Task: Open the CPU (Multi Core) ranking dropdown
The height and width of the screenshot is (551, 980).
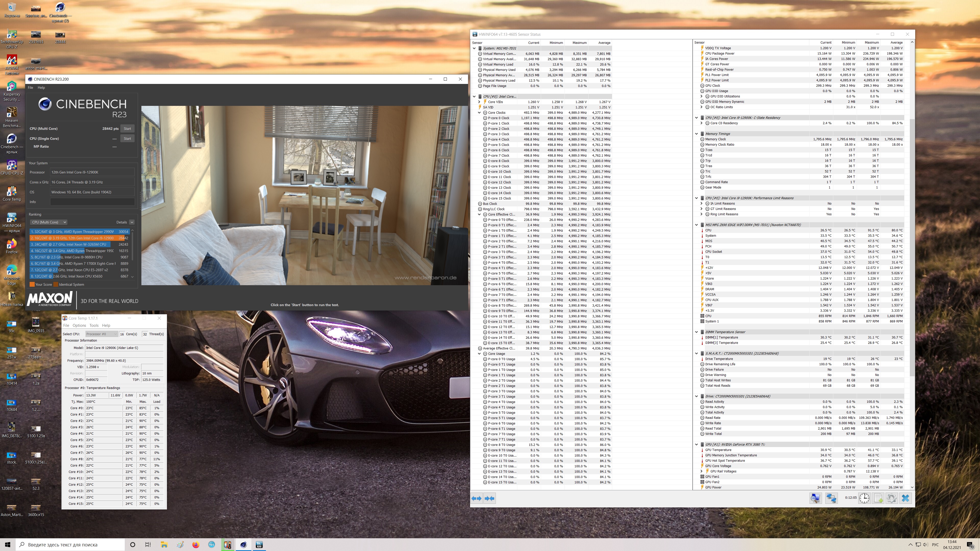Action: tap(49, 222)
